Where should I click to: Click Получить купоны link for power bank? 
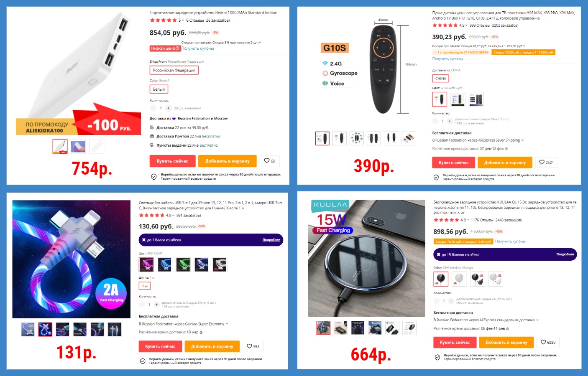[x=198, y=48]
